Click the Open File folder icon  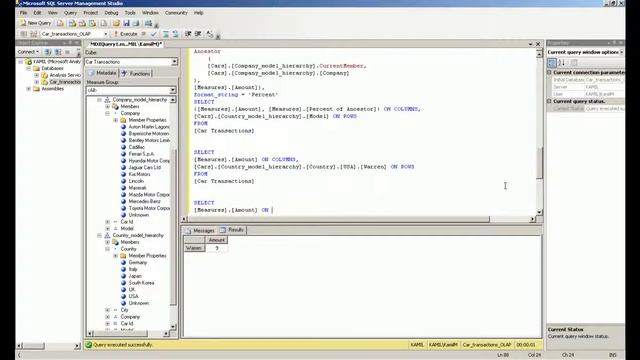coord(116,23)
